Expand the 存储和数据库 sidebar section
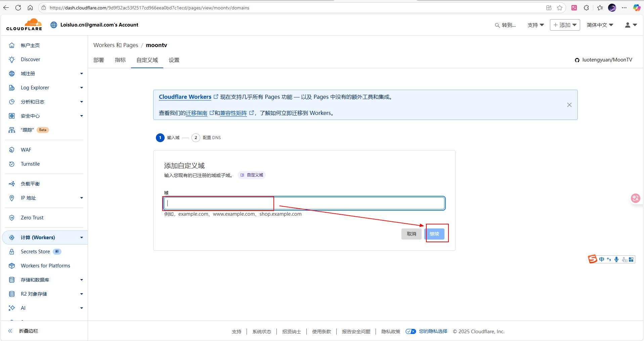 82,280
